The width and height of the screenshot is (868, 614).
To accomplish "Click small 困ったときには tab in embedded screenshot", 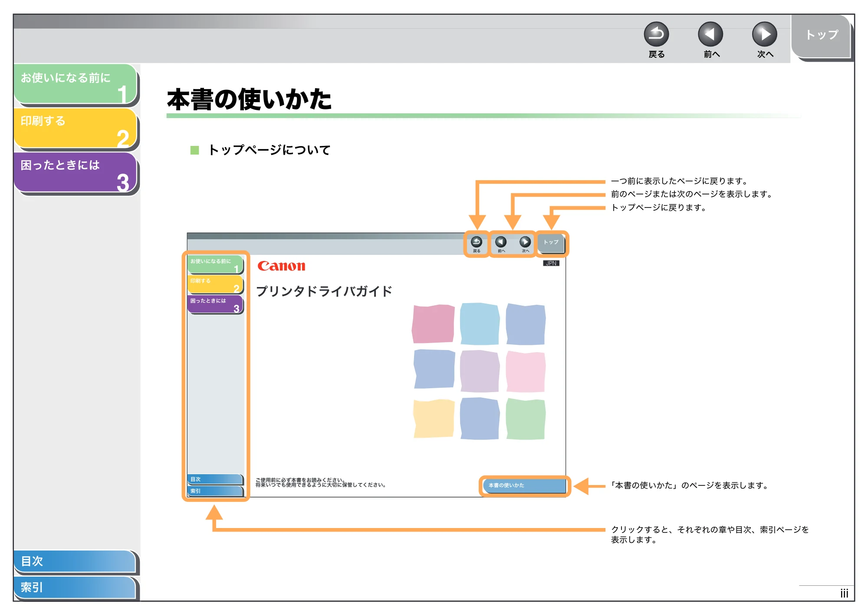I will point(215,304).
